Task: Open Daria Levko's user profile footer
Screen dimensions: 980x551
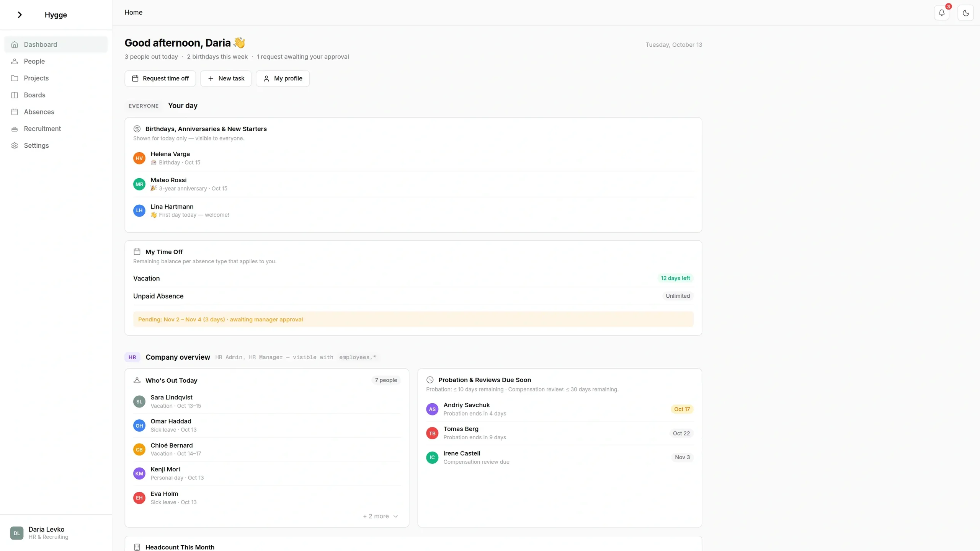Action: point(56,533)
